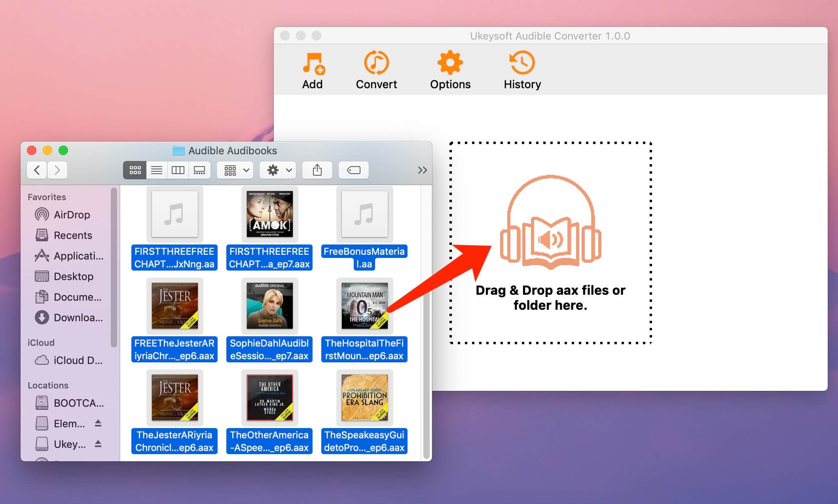Click the list view icon in Finder toolbar
This screenshot has height=504, width=838.
155,170
